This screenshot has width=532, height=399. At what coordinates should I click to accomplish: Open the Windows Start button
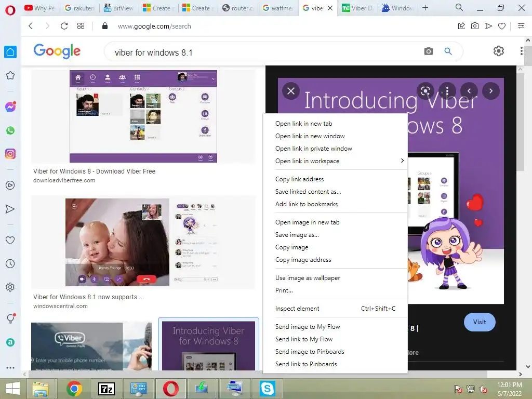pos(13,389)
